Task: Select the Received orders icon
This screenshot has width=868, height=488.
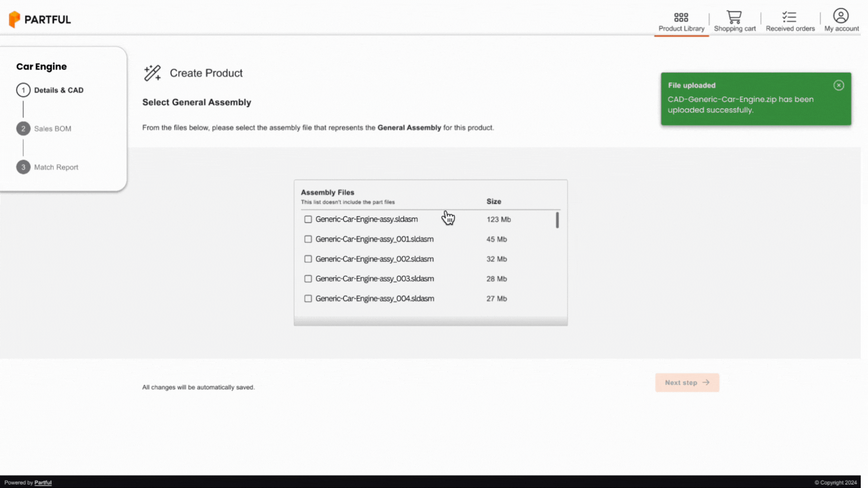Action: tap(790, 16)
